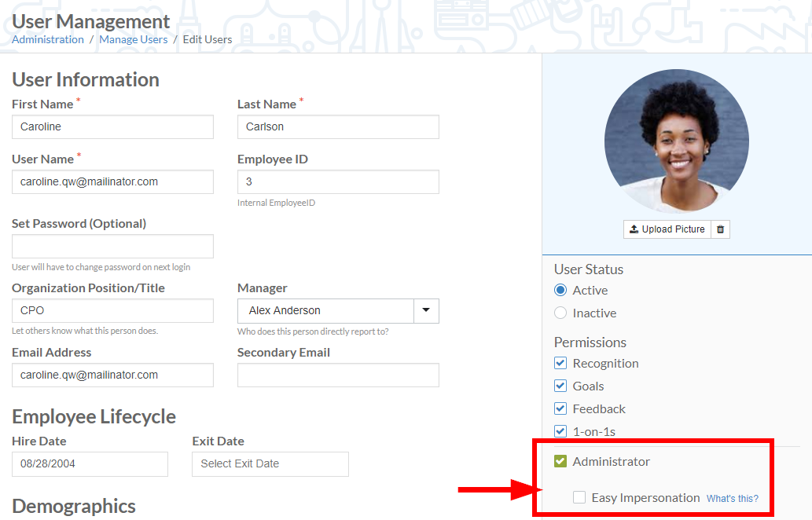
Task: Open the Manager dropdown arrow
Action: point(426,310)
